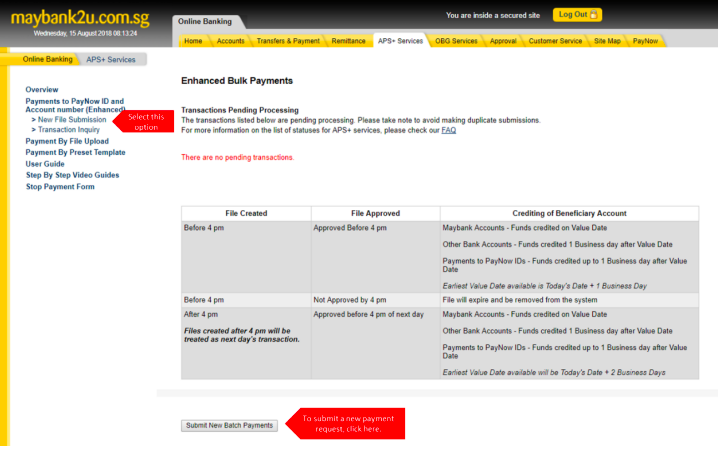The height and width of the screenshot is (457, 720).
Task: Click the 'File Created' column header
Action: (x=246, y=213)
